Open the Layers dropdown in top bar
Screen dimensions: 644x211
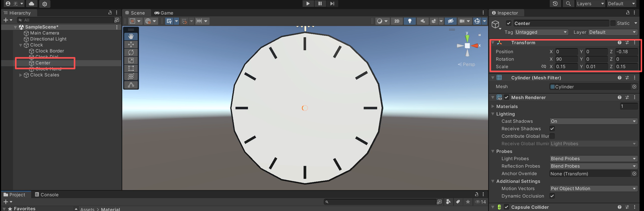click(590, 4)
